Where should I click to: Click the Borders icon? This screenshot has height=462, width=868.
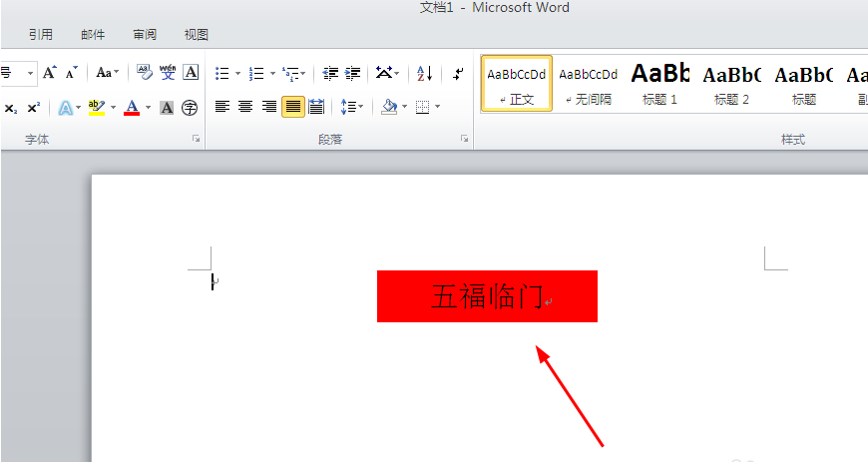click(x=422, y=107)
